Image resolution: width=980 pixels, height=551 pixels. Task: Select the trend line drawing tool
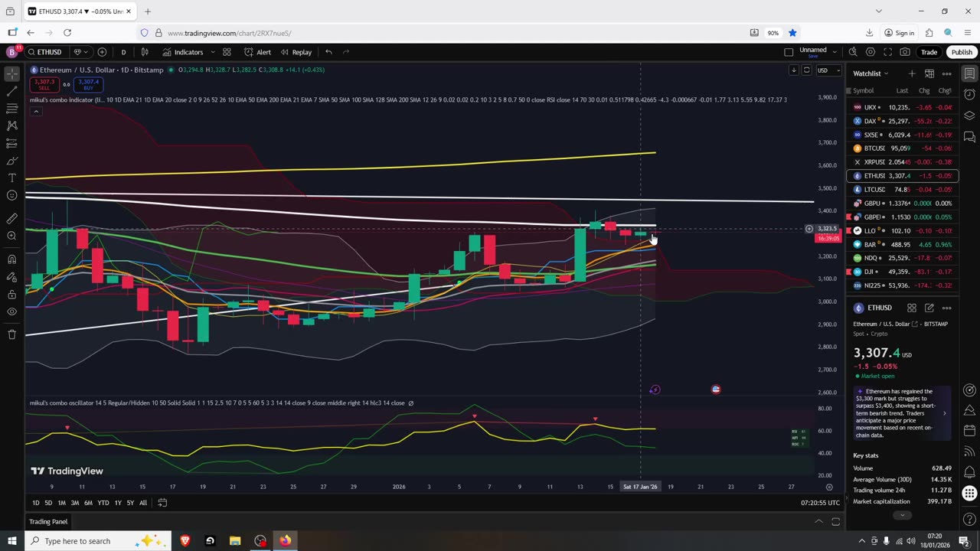click(11, 91)
